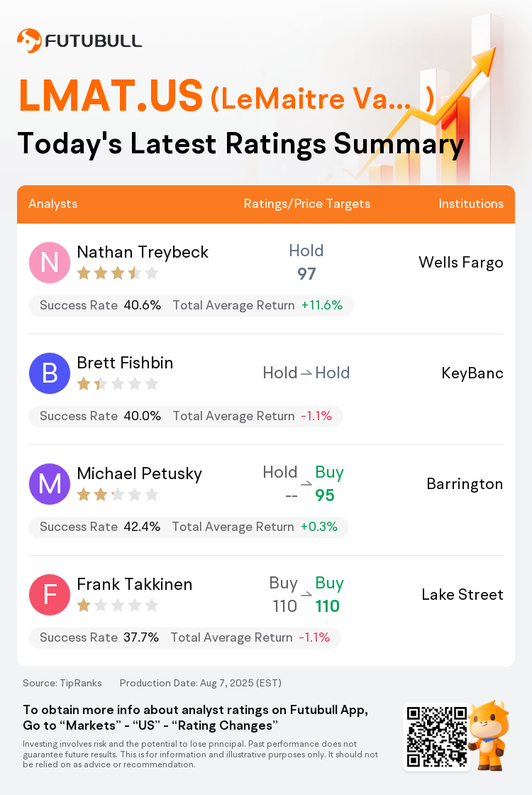Open the Lake Street institution label
Viewport: 532px width, 795px height.
(462, 594)
